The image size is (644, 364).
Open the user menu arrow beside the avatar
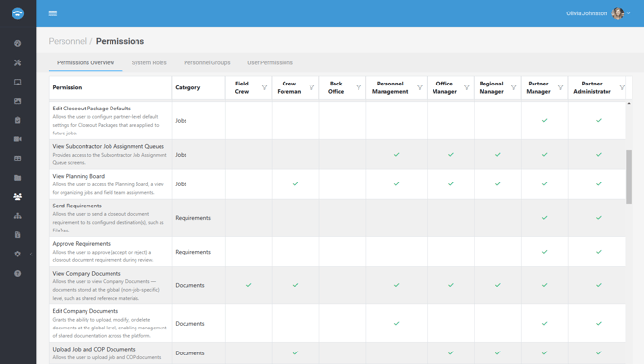click(628, 13)
